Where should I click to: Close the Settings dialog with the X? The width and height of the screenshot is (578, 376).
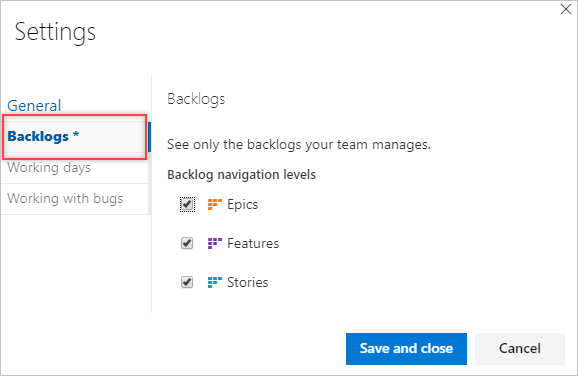pyautogui.click(x=565, y=9)
